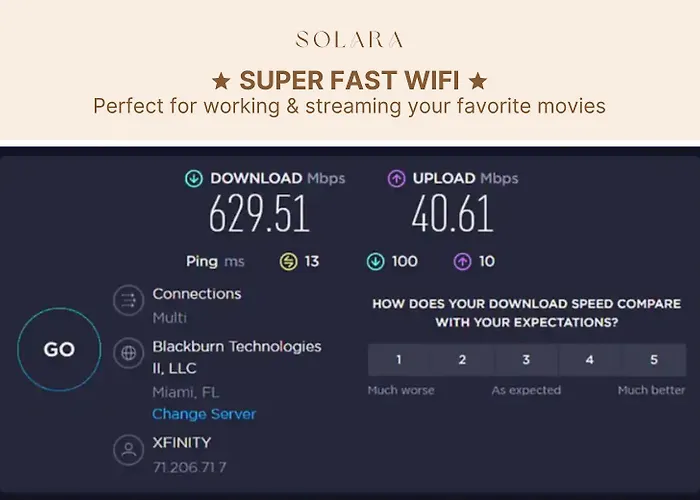Click the purple upload ping icon next to 10
The height and width of the screenshot is (500, 700).
[462, 262]
